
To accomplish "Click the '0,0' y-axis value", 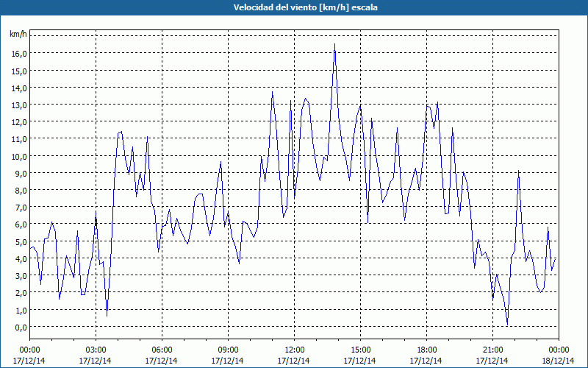I will click(x=21, y=328).
